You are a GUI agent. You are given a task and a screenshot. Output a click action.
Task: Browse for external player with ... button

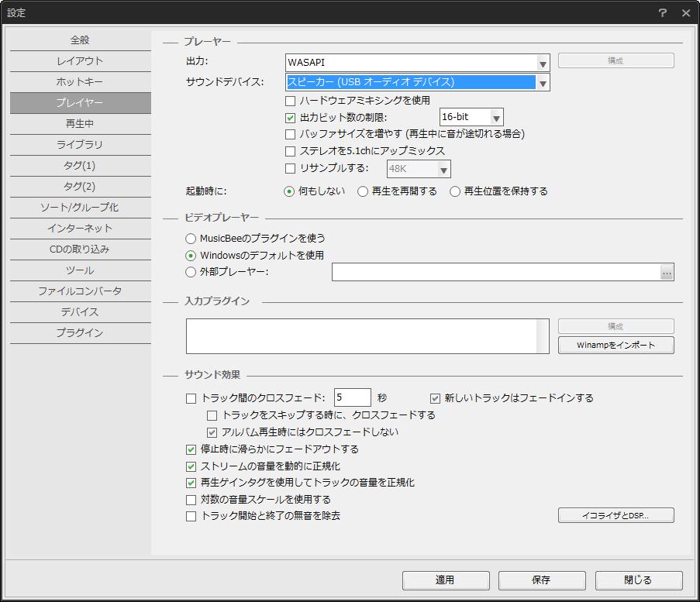[x=667, y=273]
